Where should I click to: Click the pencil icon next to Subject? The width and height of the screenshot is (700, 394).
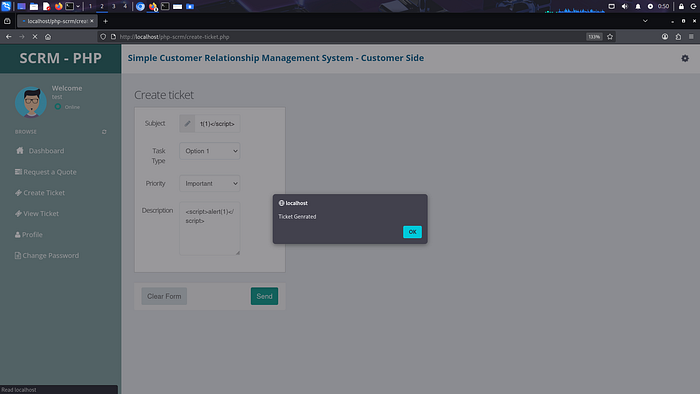187,124
